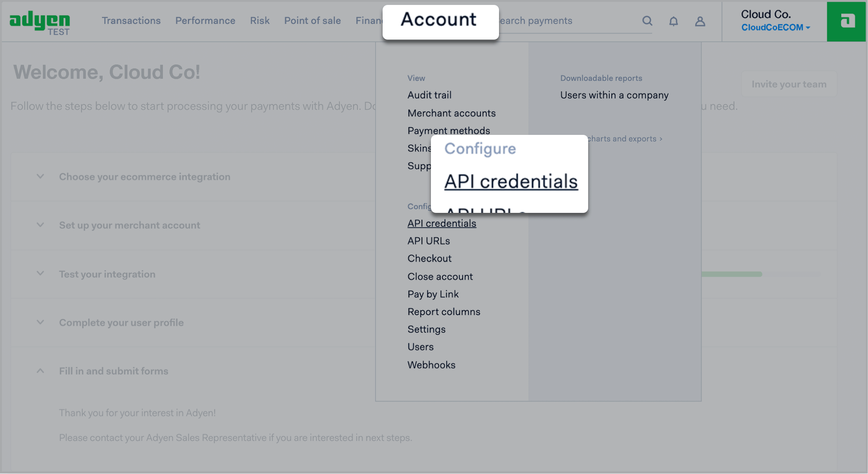This screenshot has width=868, height=474.
Task: Open the Risk menu
Action: 260,21
